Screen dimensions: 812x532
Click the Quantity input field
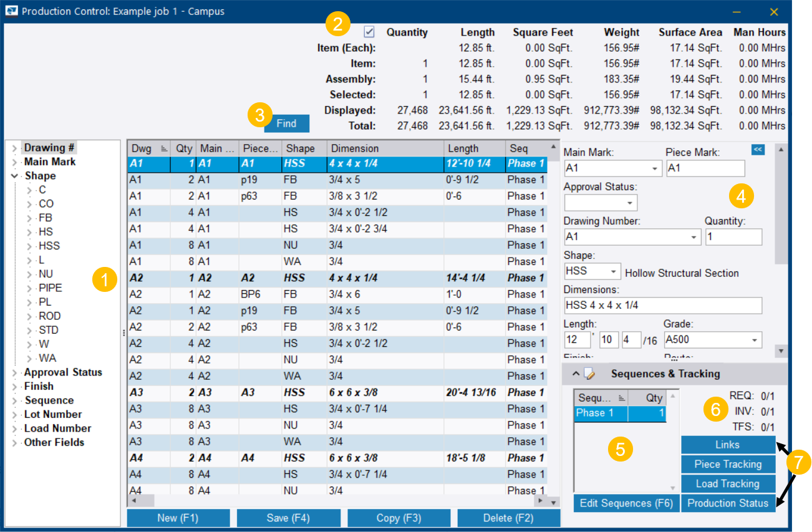733,236
